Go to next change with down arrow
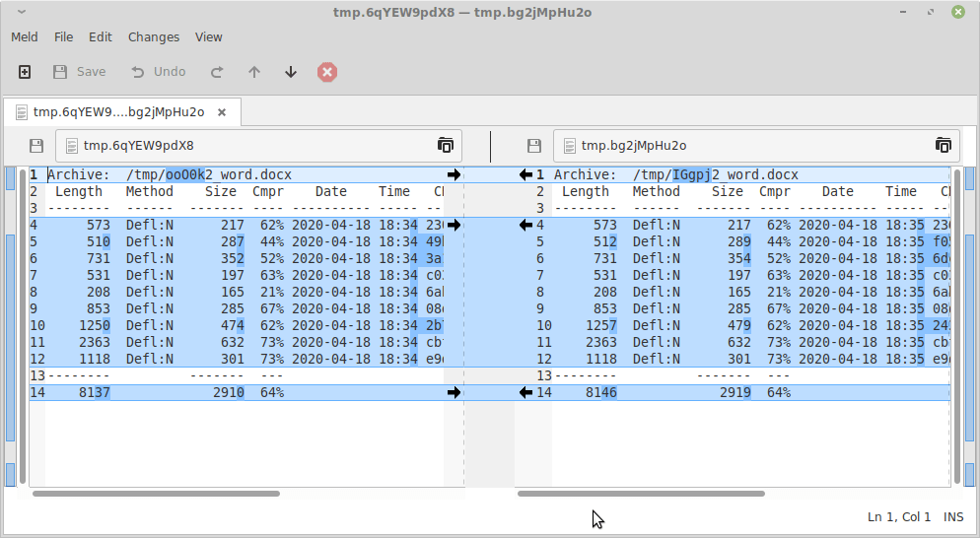980x538 pixels. pos(291,72)
